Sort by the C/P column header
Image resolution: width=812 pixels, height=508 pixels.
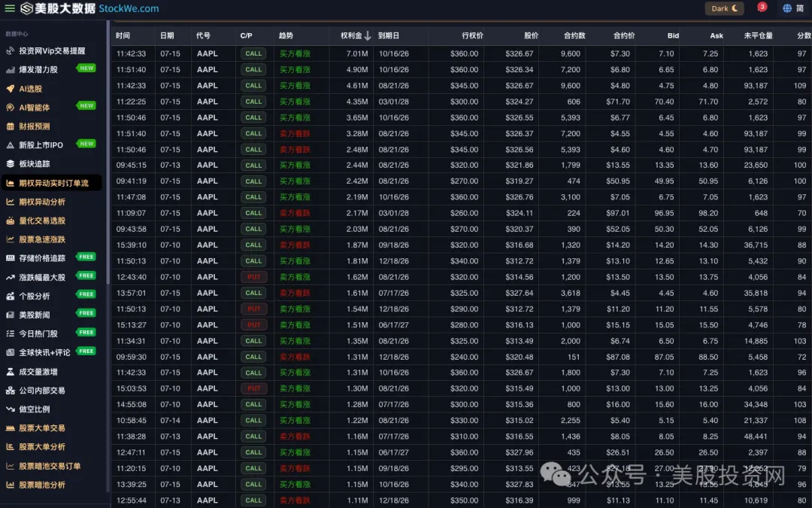[246, 36]
